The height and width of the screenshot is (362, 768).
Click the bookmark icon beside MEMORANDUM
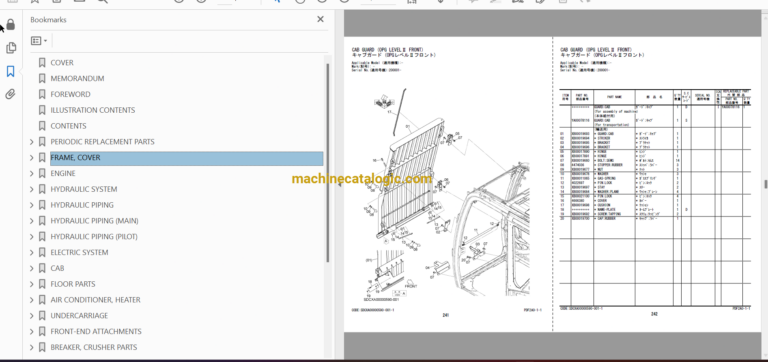[x=42, y=78]
